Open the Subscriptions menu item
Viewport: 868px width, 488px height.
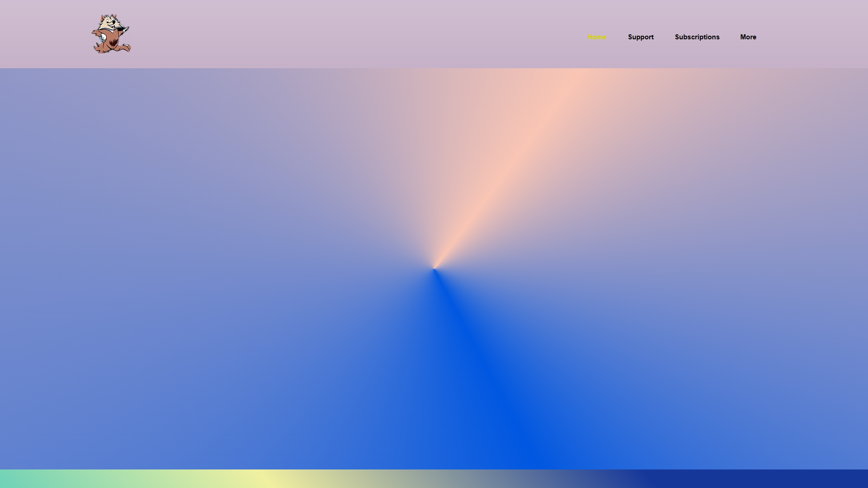[x=697, y=37]
